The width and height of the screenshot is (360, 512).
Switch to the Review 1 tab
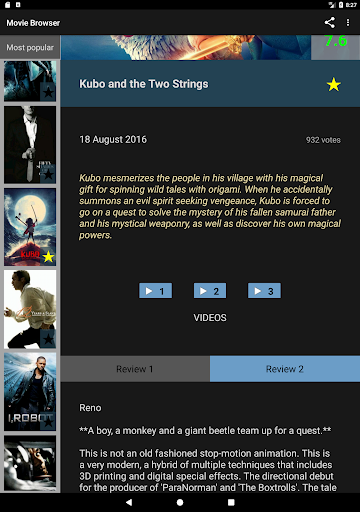coord(135,369)
